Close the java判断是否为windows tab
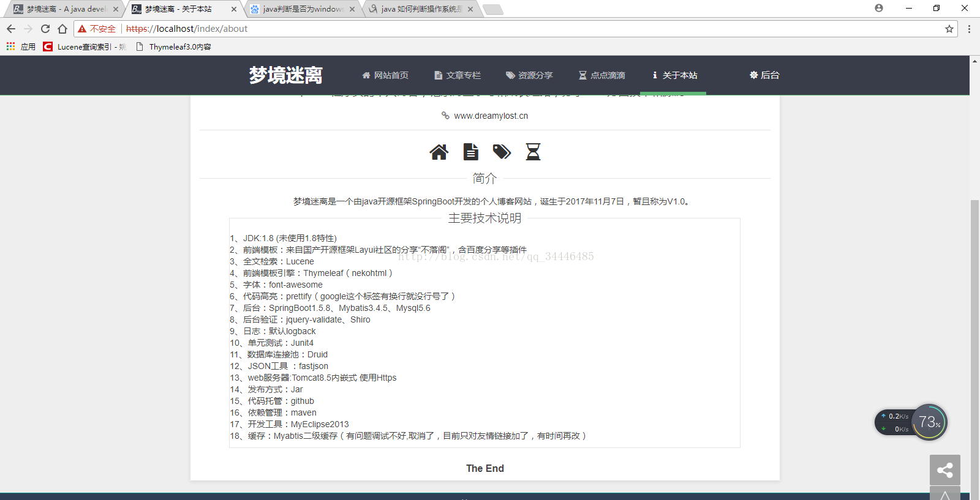 pyautogui.click(x=352, y=9)
